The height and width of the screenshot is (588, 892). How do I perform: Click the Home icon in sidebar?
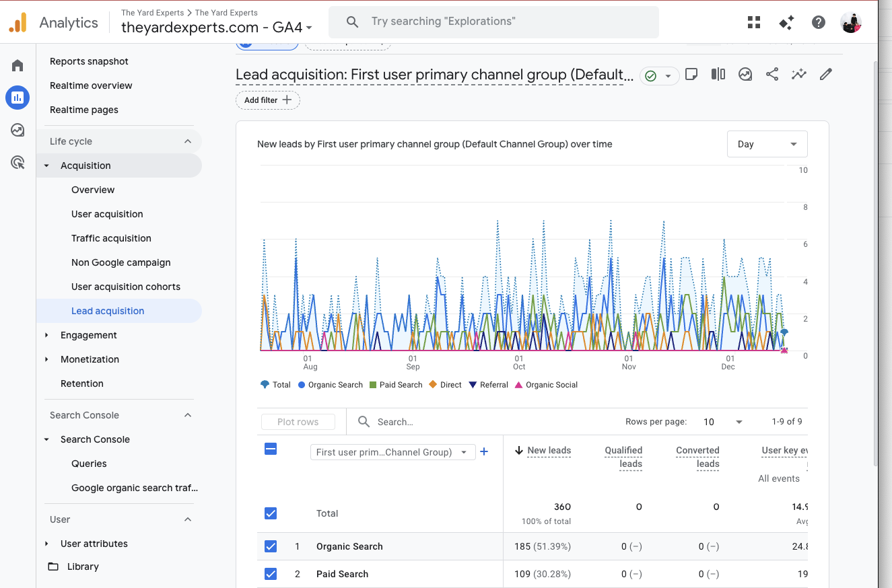pos(17,65)
